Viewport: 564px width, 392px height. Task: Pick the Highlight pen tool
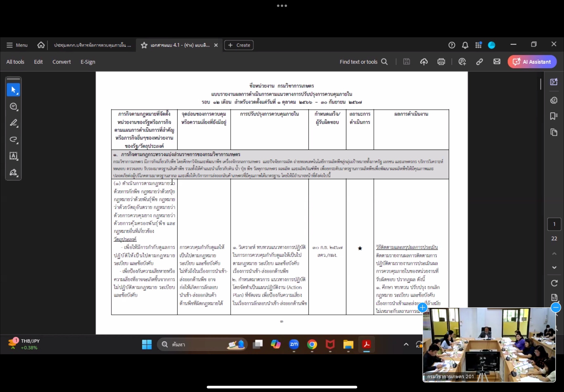coord(13,123)
